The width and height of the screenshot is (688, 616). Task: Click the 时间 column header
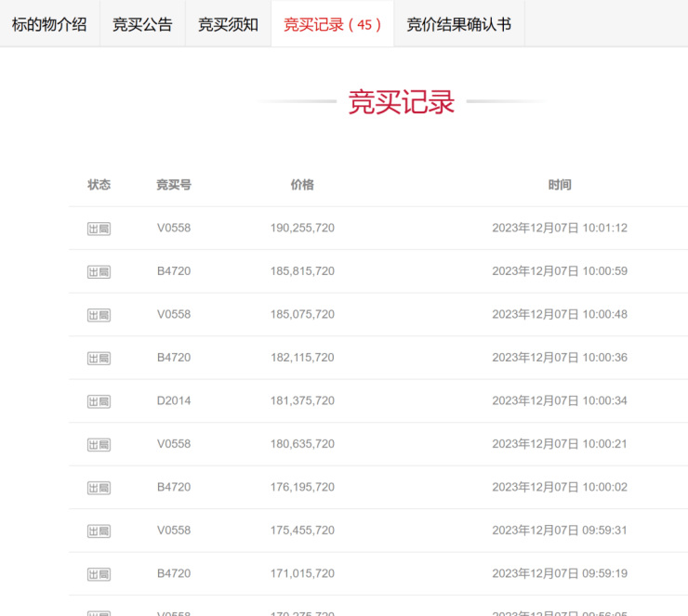pyautogui.click(x=560, y=185)
